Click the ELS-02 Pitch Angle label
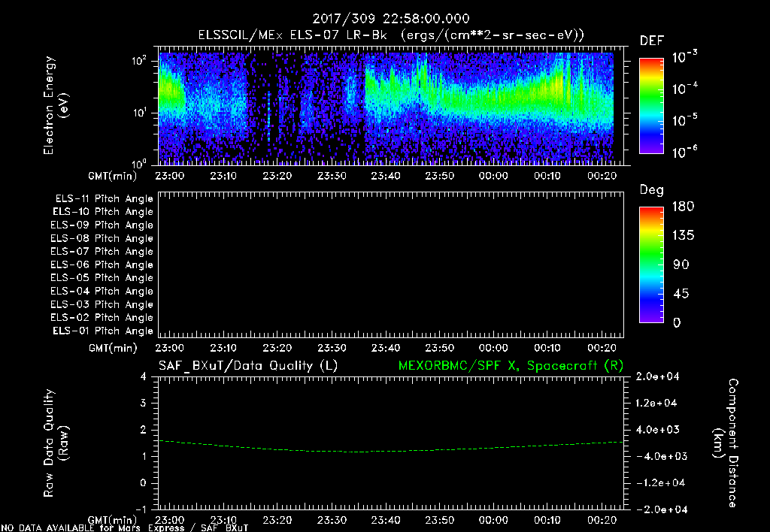 coord(102,318)
